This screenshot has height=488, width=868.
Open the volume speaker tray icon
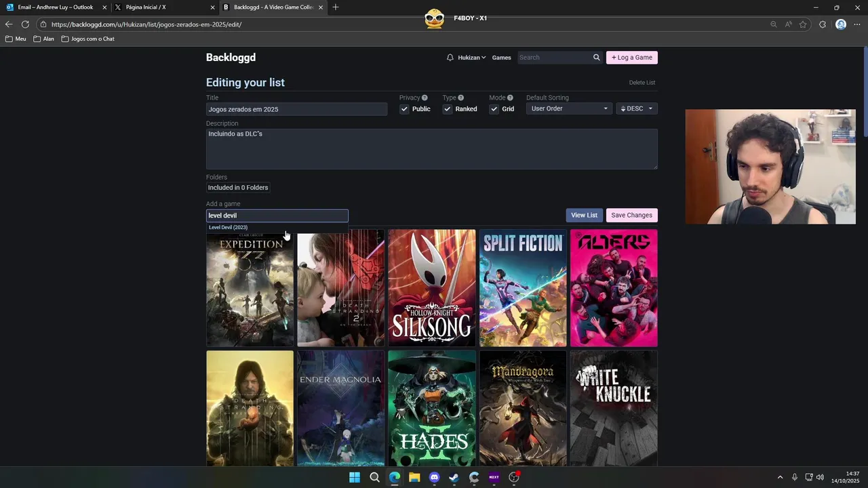(820, 477)
